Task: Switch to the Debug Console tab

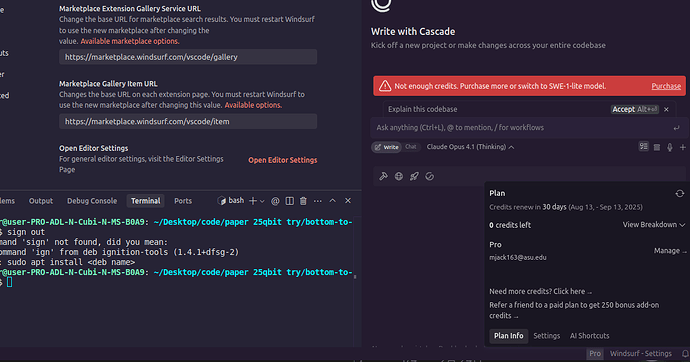Action: pos(92,201)
